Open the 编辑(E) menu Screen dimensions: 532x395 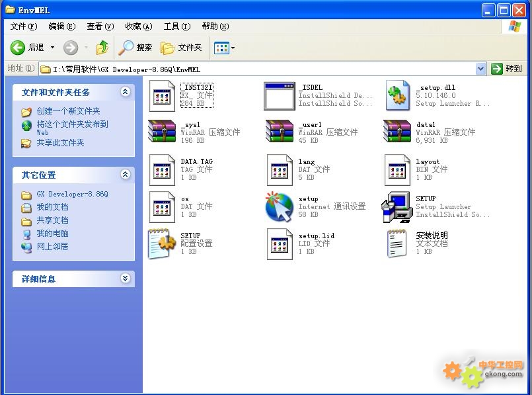[x=62, y=26]
